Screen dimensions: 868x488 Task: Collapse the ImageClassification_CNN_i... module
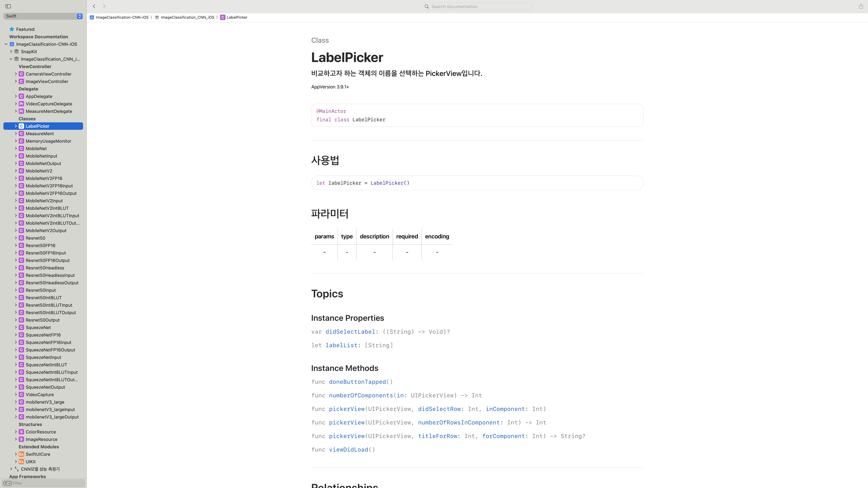11,59
